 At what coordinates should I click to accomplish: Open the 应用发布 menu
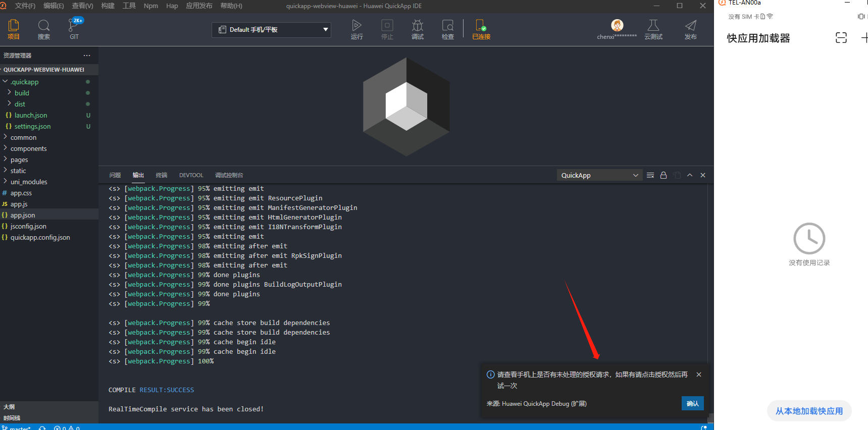[x=199, y=6]
